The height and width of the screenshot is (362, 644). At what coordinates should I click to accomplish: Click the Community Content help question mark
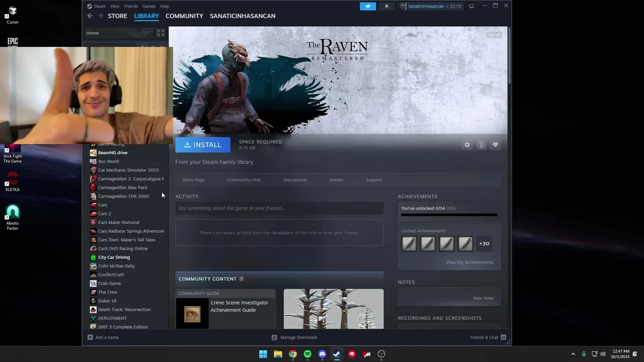click(242, 279)
